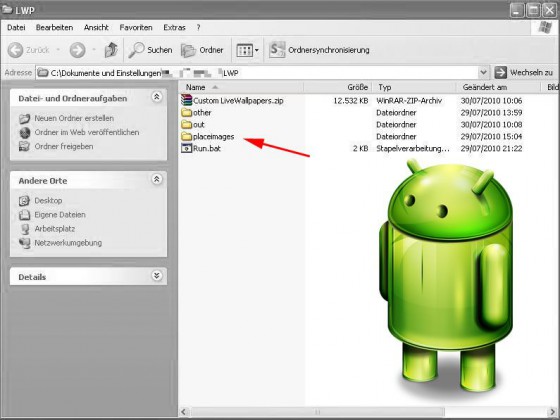Viewport: 560px width, 420px height.
Task: Open the Ansicht menu
Action: click(96, 28)
